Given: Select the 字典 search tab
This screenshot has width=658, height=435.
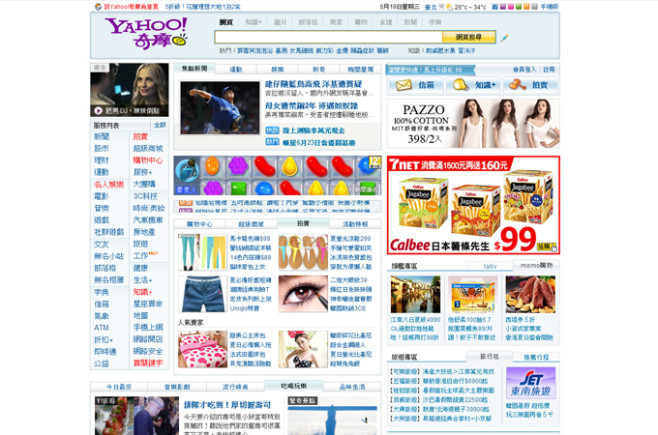Looking at the screenshot, I should pyautogui.click(x=435, y=22).
